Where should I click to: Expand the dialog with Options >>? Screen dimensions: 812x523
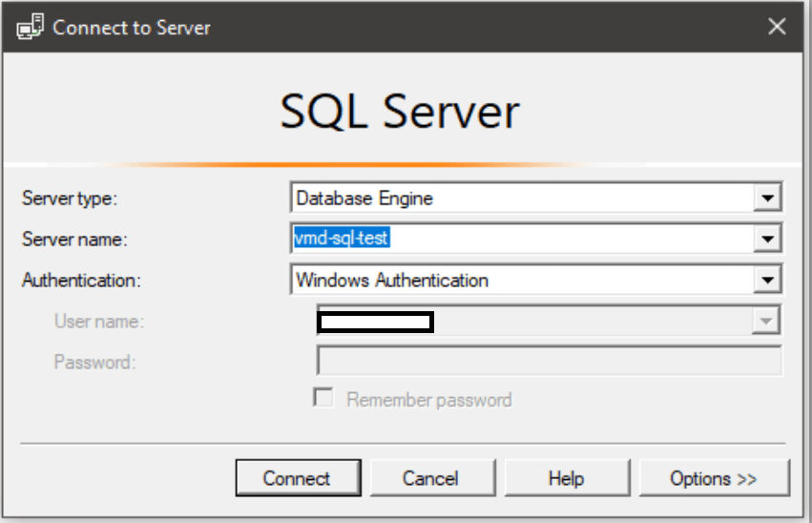pyautogui.click(x=714, y=478)
